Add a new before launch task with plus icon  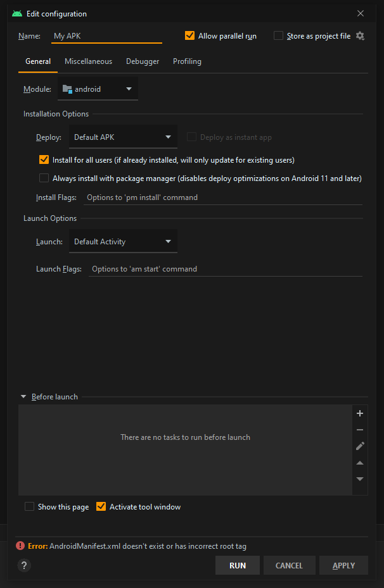pos(359,413)
